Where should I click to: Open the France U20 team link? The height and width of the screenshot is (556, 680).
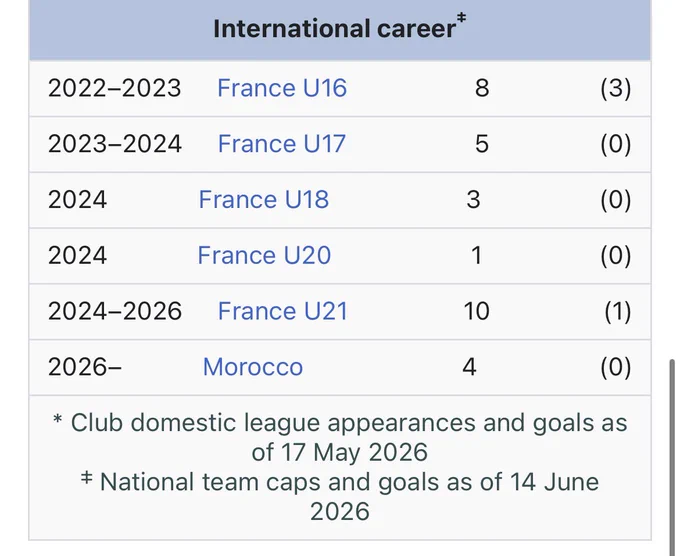(264, 255)
